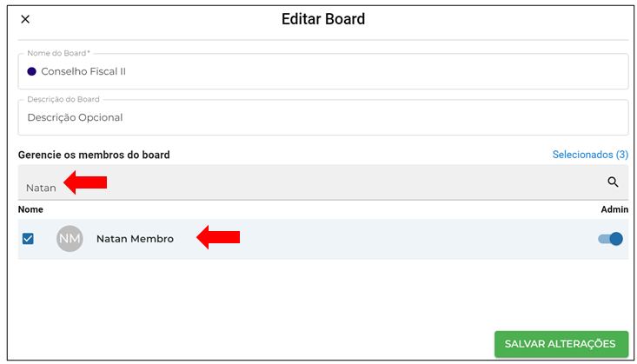The image size is (637, 364).
Task: Close the Editar Board dialog with the X icon
Action: pyautogui.click(x=25, y=19)
